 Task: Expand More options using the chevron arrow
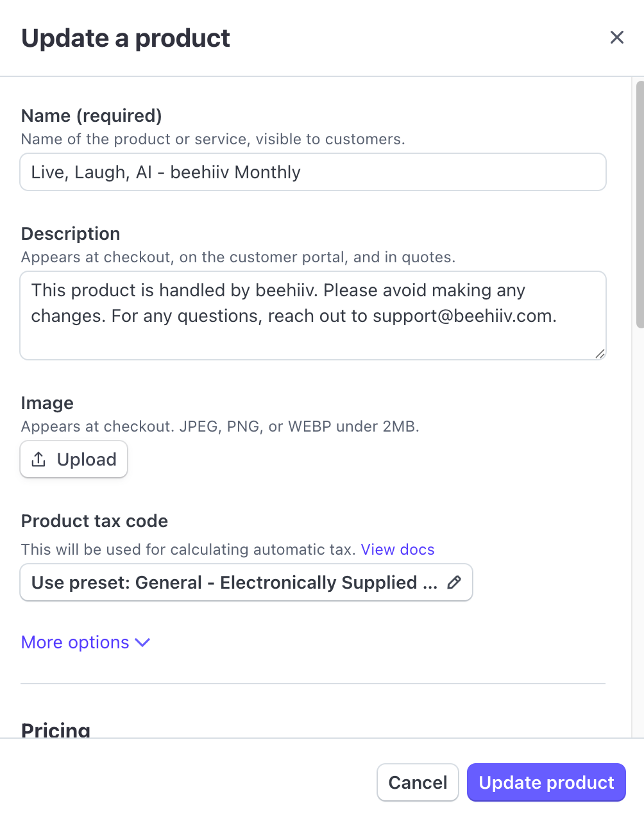point(143,643)
